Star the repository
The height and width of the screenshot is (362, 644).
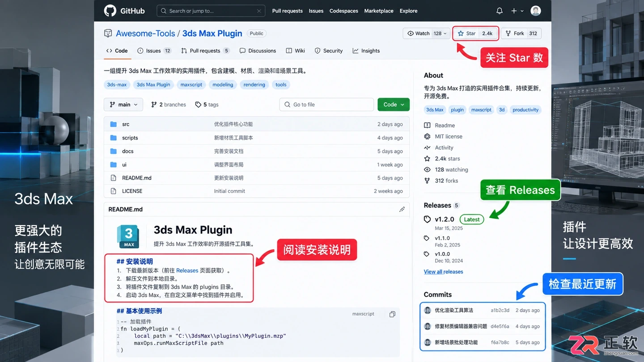476,34
